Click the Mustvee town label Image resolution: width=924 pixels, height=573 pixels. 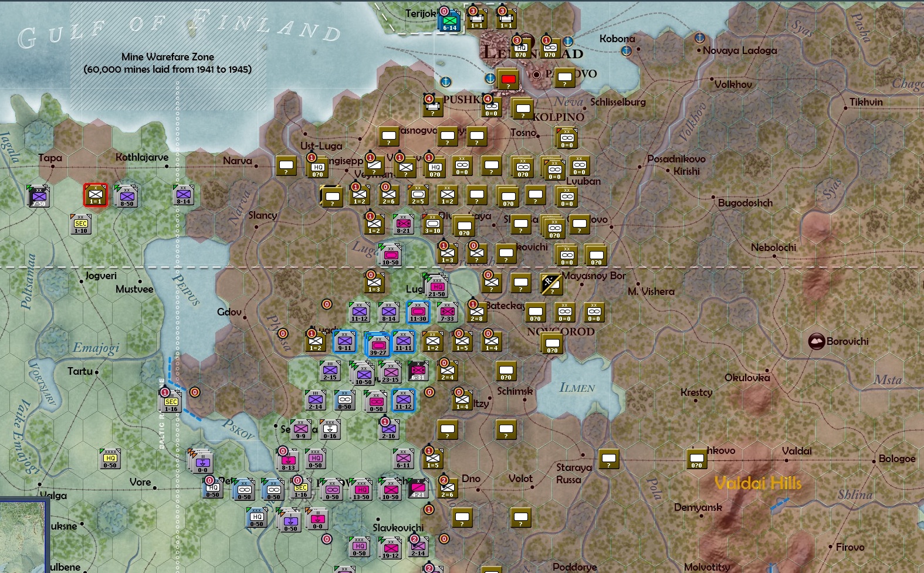[x=134, y=289]
